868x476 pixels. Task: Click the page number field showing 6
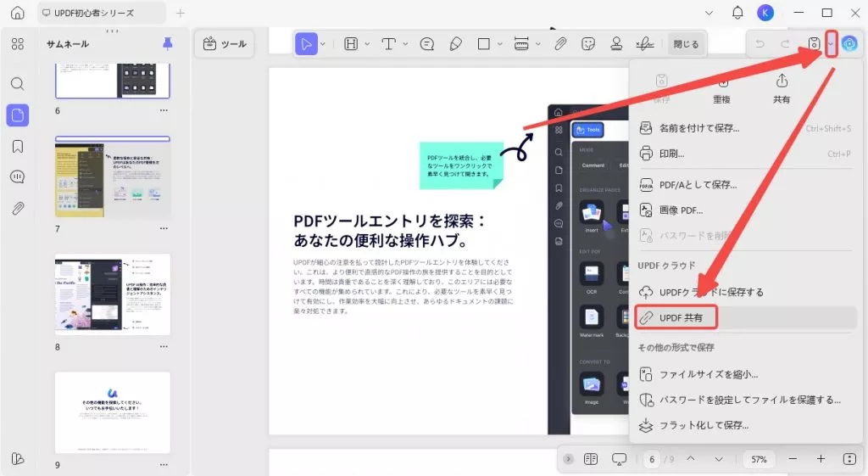pyautogui.click(x=652, y=459)
